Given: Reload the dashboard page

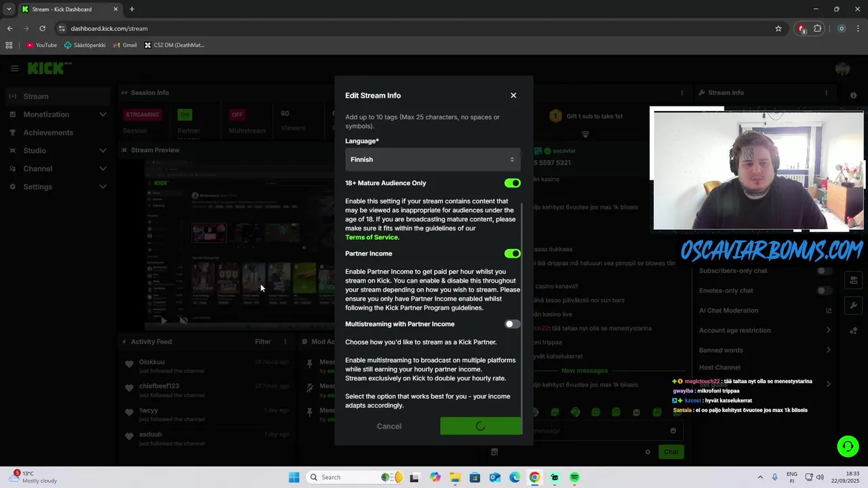Looking at the screenshot, I should click(x=42, y=28).
